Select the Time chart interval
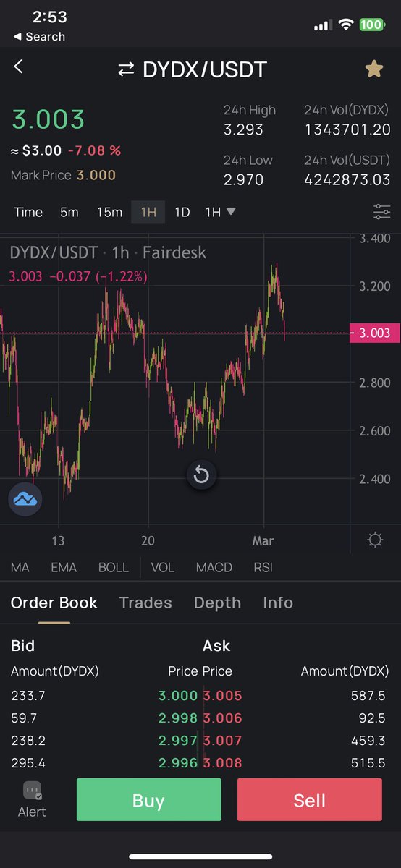This screenshot has height=868, width=401. 28,212
